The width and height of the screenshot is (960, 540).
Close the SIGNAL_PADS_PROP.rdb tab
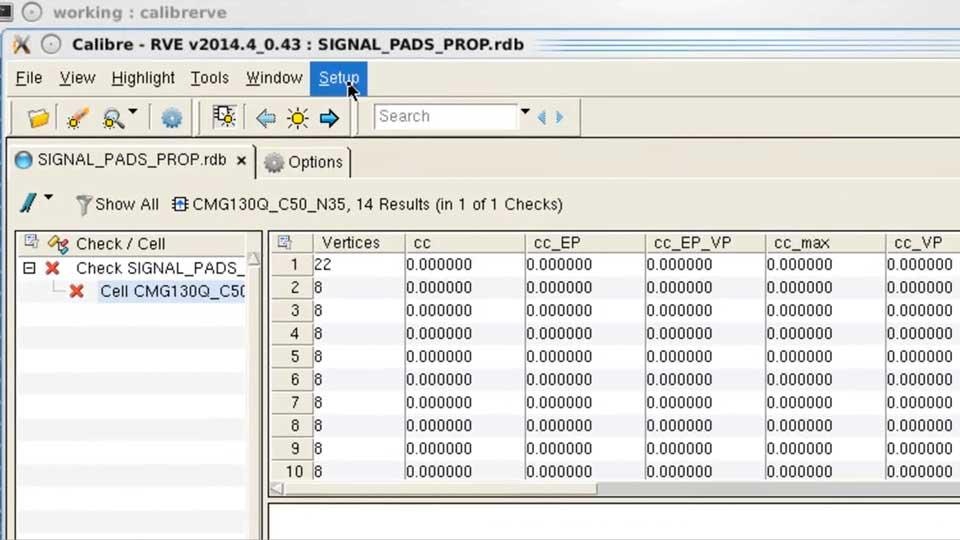point(241,160)
